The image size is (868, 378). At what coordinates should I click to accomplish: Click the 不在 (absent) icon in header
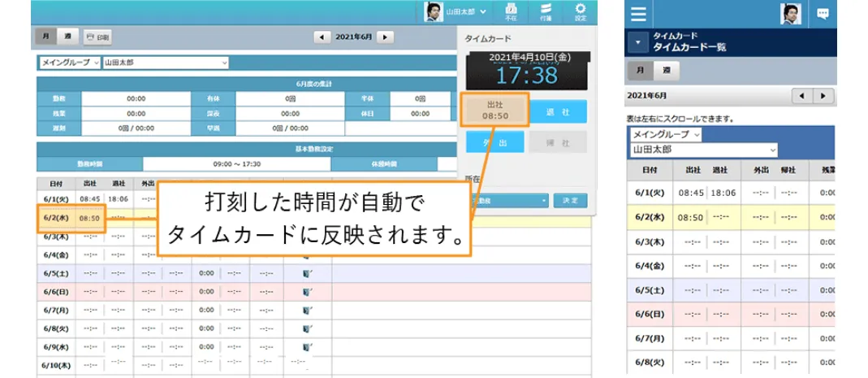510,11
